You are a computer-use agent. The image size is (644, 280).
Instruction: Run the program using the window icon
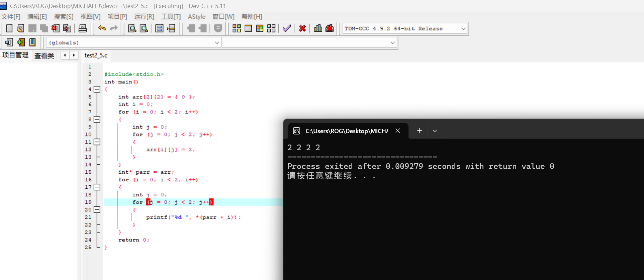(248, 28)
